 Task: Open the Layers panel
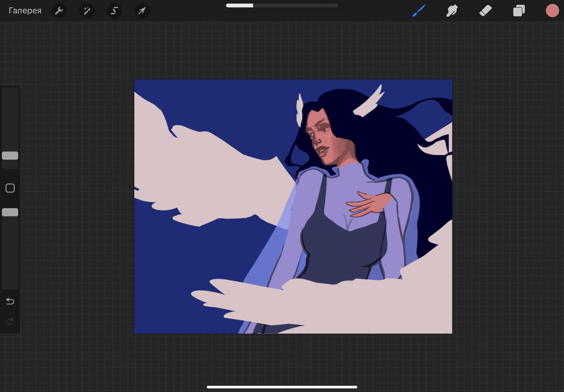point(519,11)
